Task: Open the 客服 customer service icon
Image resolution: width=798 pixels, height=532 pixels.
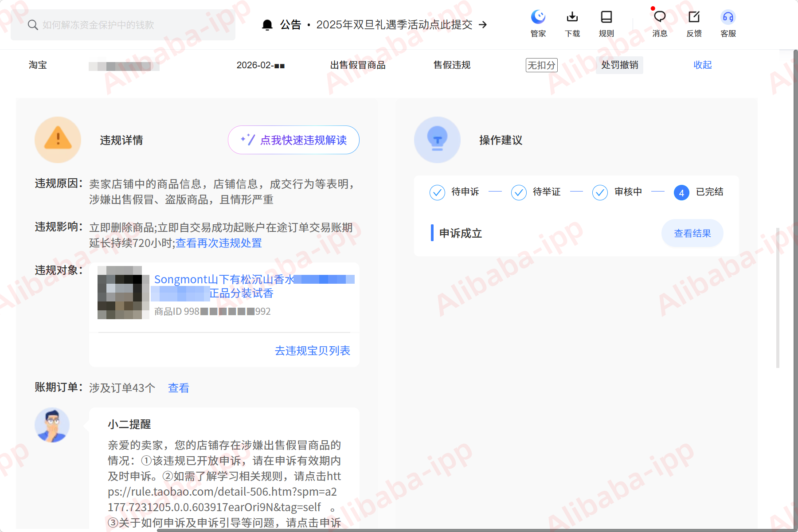Action: (728, 23)
